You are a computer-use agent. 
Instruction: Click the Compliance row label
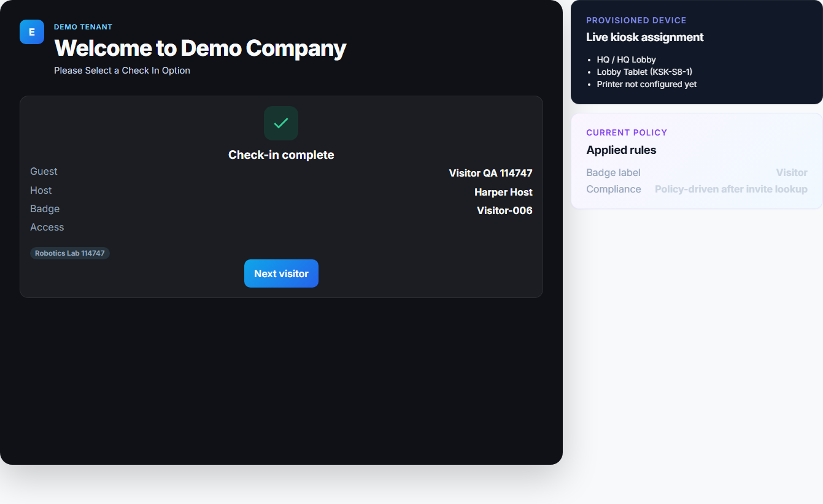click(613, 189)
